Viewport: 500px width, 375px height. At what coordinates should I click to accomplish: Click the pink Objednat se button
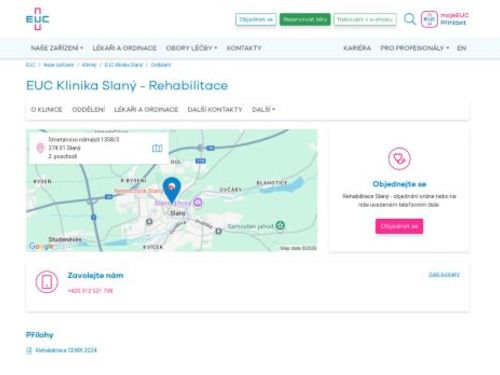(x=399, y=226)
